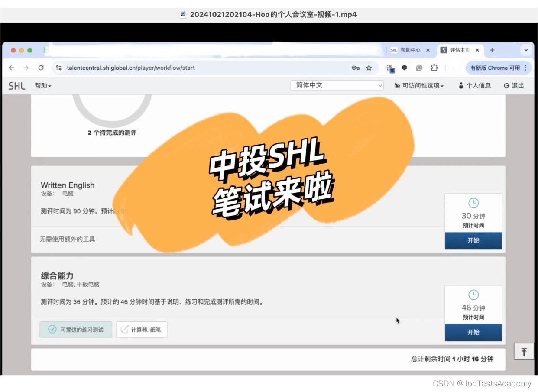Image resolution: width=538 pixels, height=392 pixels.
Task: Click the 总计剩余时间 1 小时 16 分钟 text
Action: (452, 359)
